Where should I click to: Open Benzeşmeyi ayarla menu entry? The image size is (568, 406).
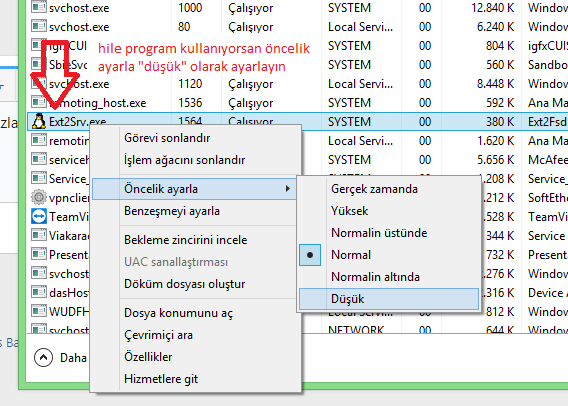click(x=172, y=211)
